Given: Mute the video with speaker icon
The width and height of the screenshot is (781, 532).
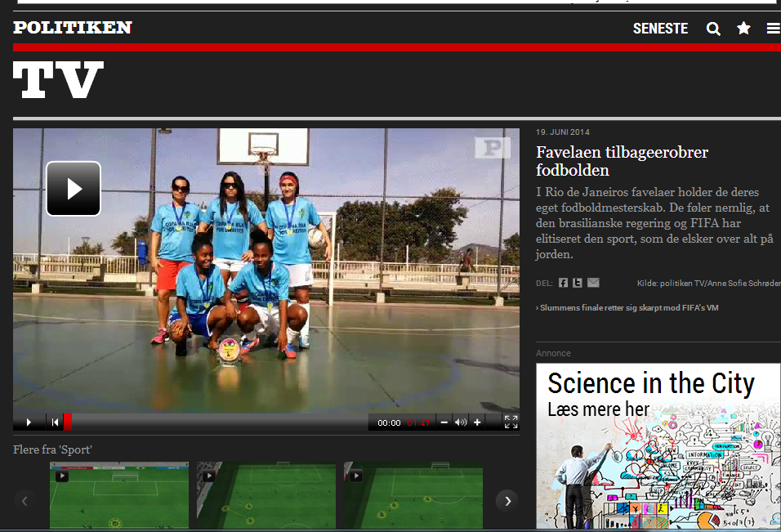Looking at the screenshot, I should click(461, 422).
